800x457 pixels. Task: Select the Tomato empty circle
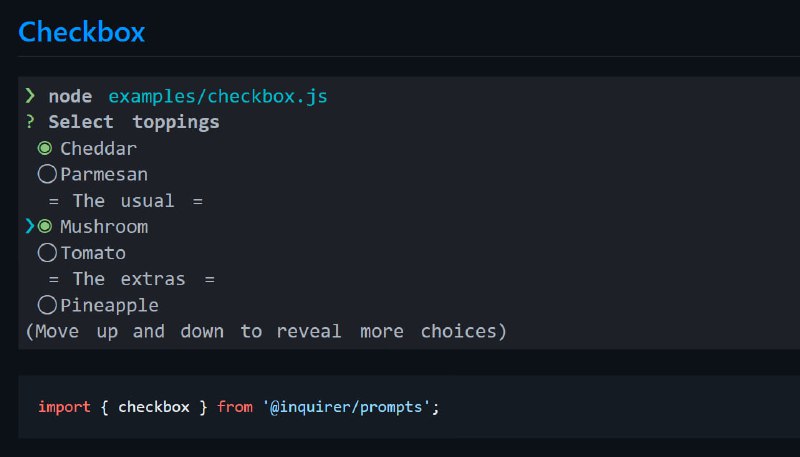[47, 252]
